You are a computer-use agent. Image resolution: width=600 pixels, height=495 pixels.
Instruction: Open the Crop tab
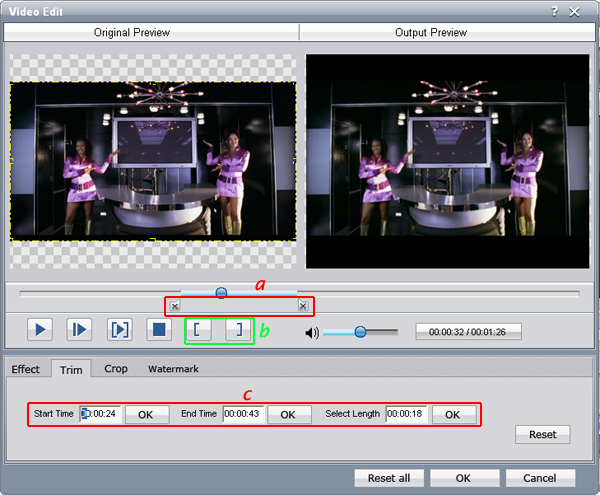(116, 369)
